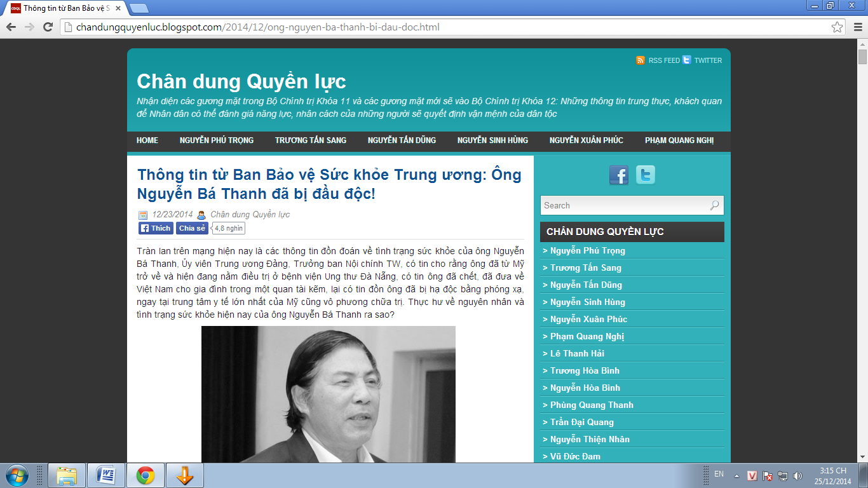Open PHẠM QUANG NGHỊ in navigation bar
This screenshot has width=868, height=488.
coord(679,140)
